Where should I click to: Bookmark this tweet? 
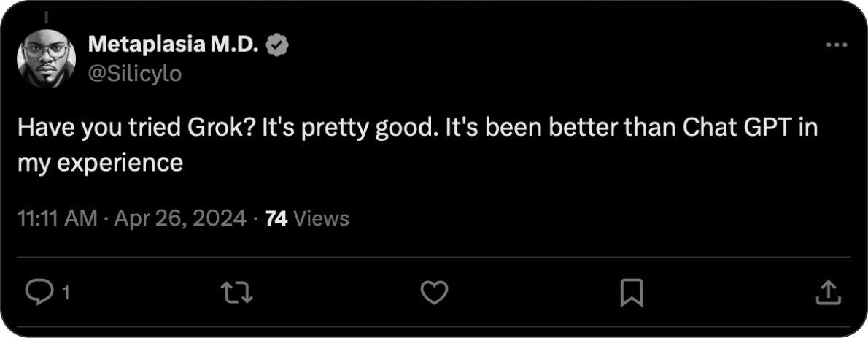click(631, 293)
